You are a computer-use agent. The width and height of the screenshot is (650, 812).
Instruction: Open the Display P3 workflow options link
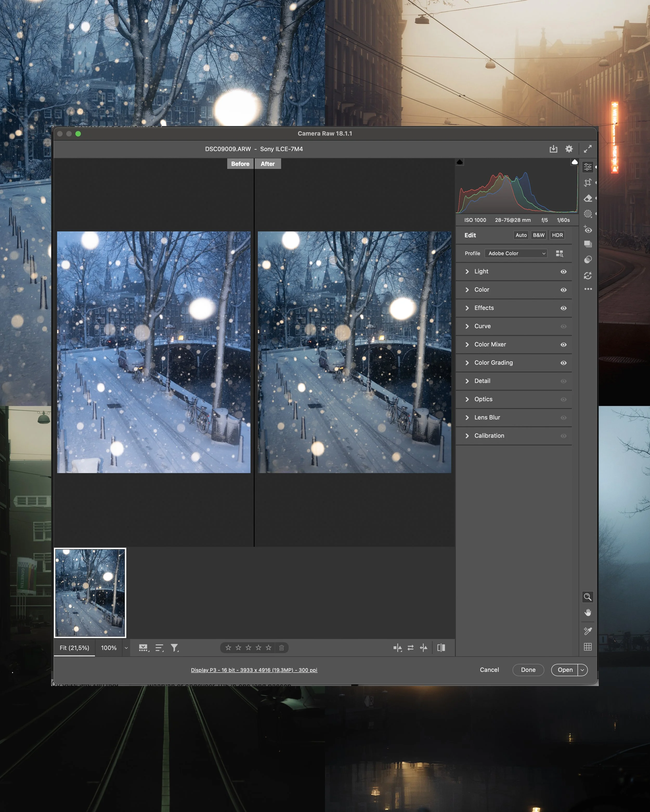coord(254,670)
